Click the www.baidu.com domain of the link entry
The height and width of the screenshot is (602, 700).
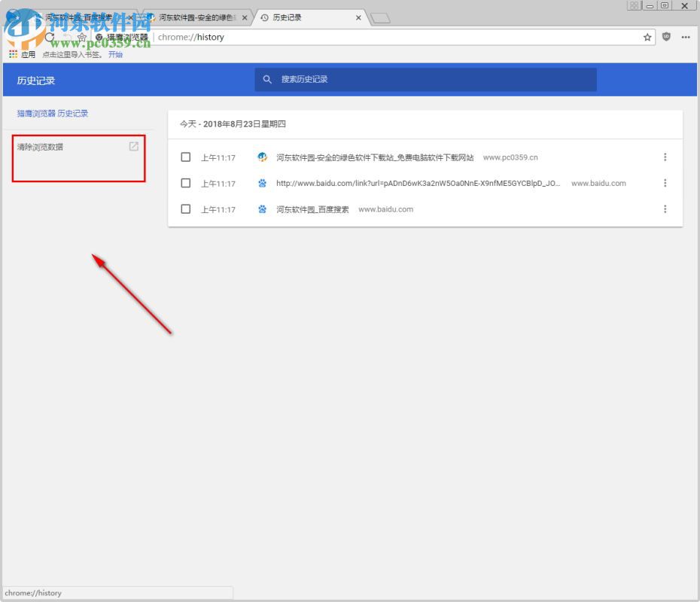598,184
